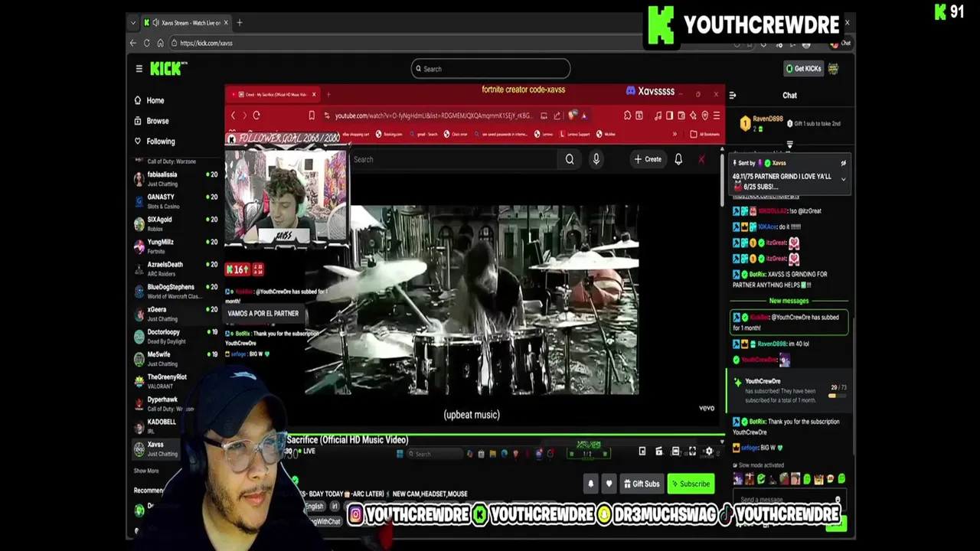
Task: Collapse the Chat panel arrow icon
Action: [x=732, y=96]
